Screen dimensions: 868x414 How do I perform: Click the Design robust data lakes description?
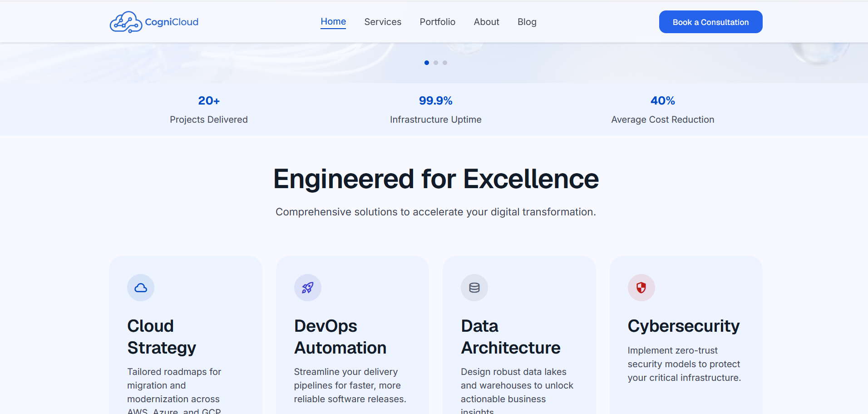pos(517,391)
